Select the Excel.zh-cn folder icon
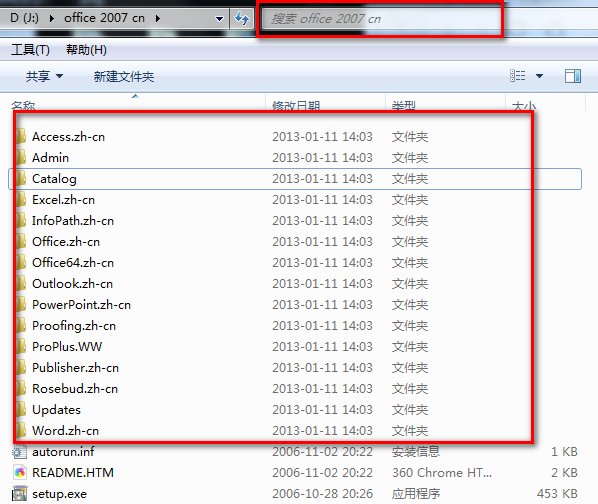The width and height of the screenshot is (598, 504). (x=20, y=199)
